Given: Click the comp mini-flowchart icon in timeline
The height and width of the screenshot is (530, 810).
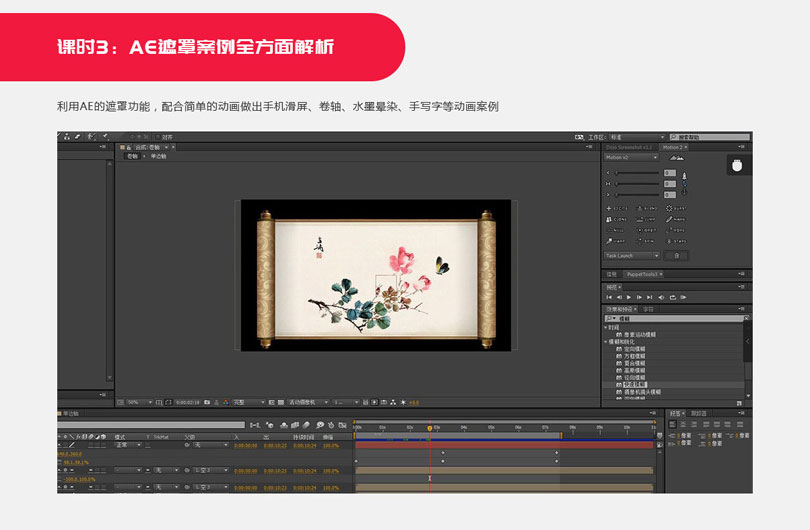Looking at the screenshot, I should [x=255, y=425].
